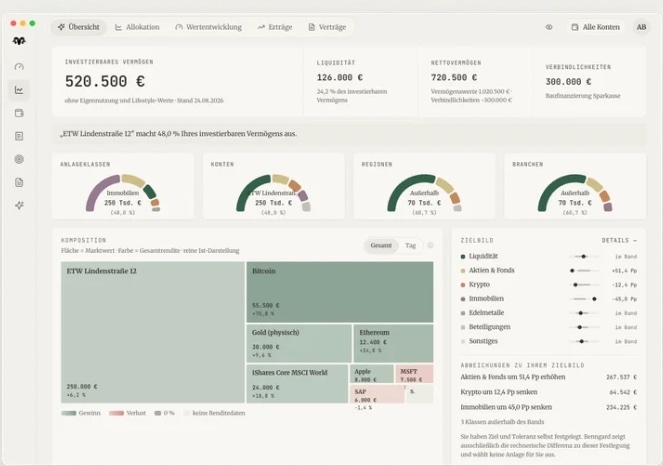The image size is (663, 466).
Task: Click the 234.225 € deviation amount
Action: click(x=622, y=408)
